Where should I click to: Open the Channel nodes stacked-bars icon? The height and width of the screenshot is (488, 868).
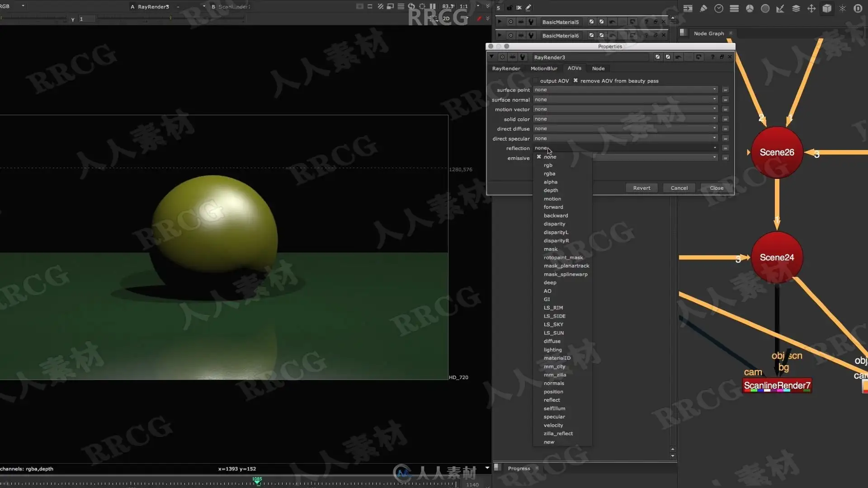734,8
